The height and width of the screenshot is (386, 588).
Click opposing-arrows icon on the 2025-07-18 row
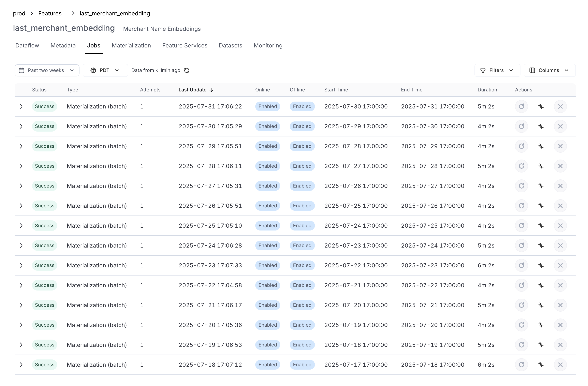(541, 365)
